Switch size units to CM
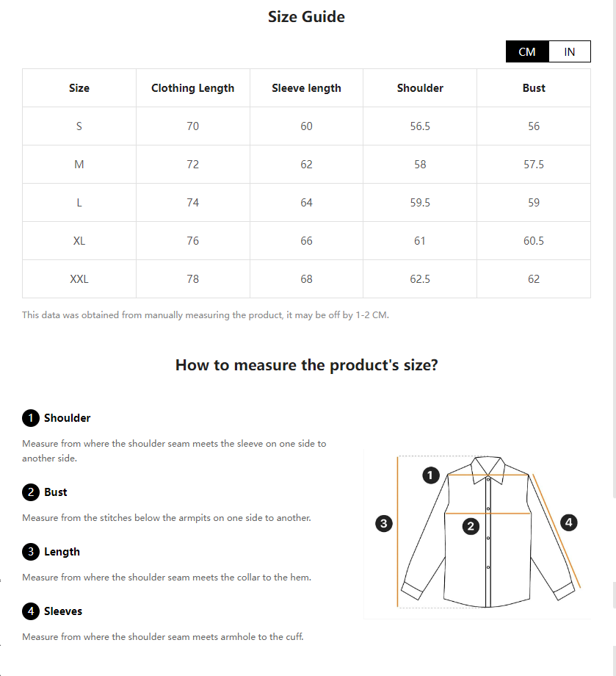The height and width of the screenshot is (676, 616). 527,51
